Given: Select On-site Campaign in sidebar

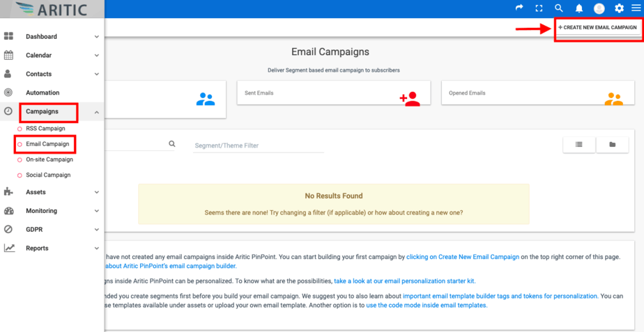Looking at the screenshot, I should (x=49, y=159).
